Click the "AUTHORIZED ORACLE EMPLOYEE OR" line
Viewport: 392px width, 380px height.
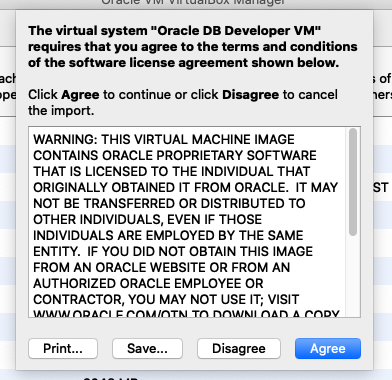pos(148,283)
